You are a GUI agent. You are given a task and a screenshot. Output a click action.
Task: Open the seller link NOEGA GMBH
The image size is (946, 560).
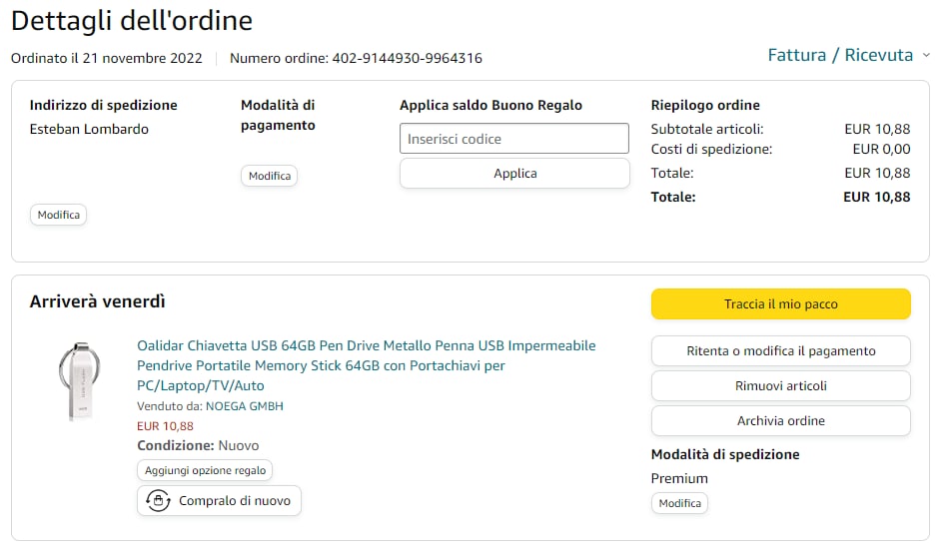coord(244,406)
